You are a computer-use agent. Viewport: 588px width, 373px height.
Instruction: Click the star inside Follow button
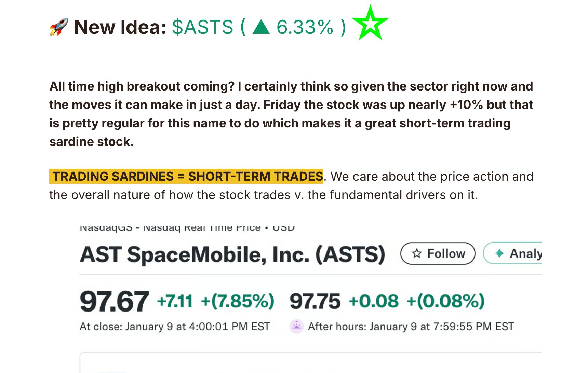pyautogui.click(x=417, y=253)
